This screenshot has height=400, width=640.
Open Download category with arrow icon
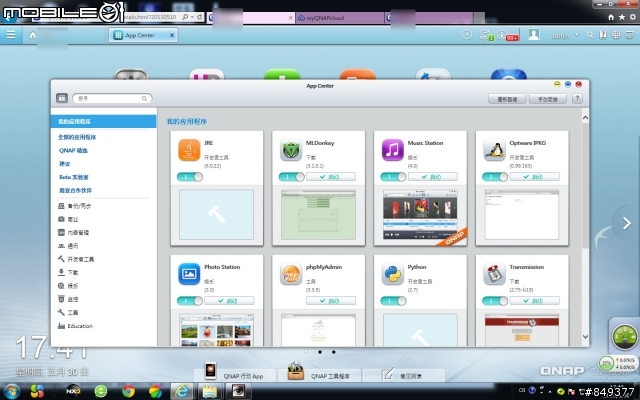click(68, 272)
